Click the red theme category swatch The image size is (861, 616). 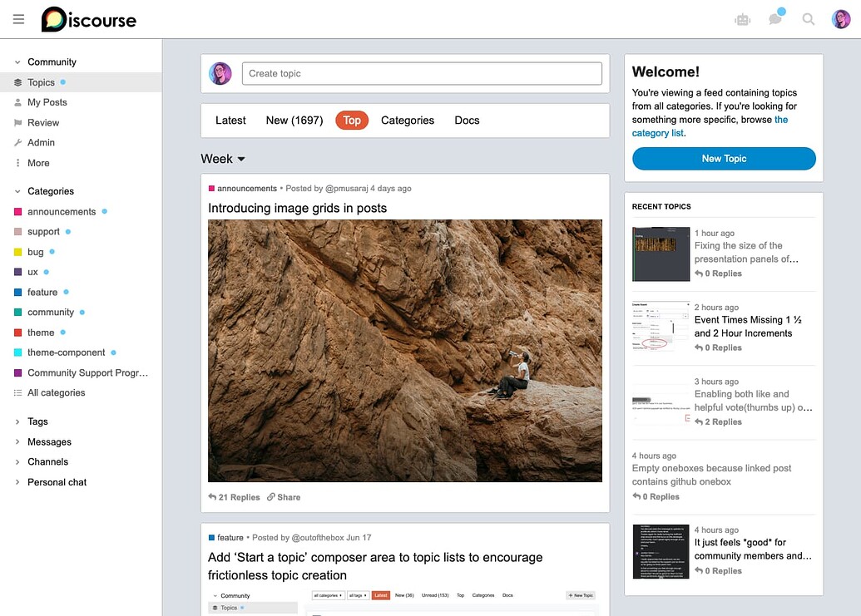coord(18,333)
